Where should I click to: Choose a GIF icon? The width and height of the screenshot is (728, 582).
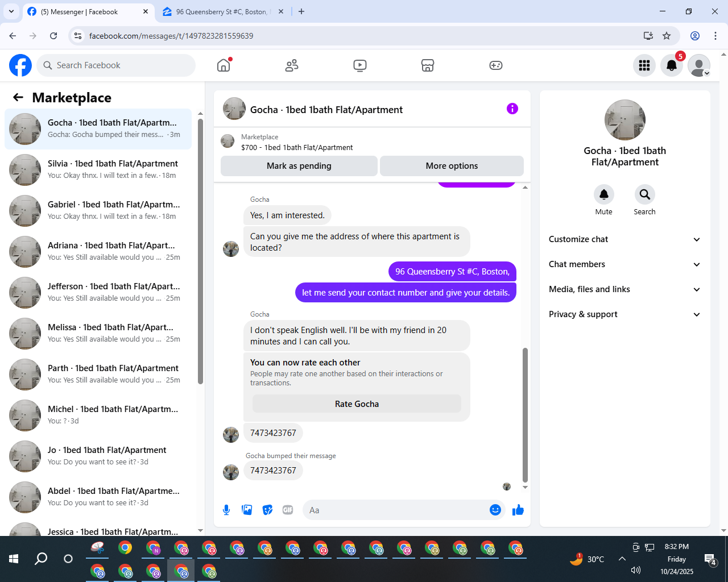click(x=288, y=510)
